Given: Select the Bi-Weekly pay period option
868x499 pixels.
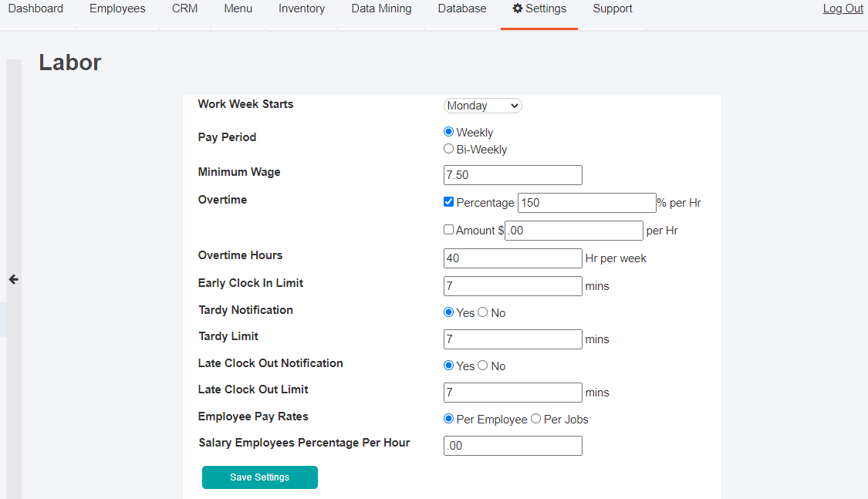Looking at the screenshot, I should pos(449,149).
